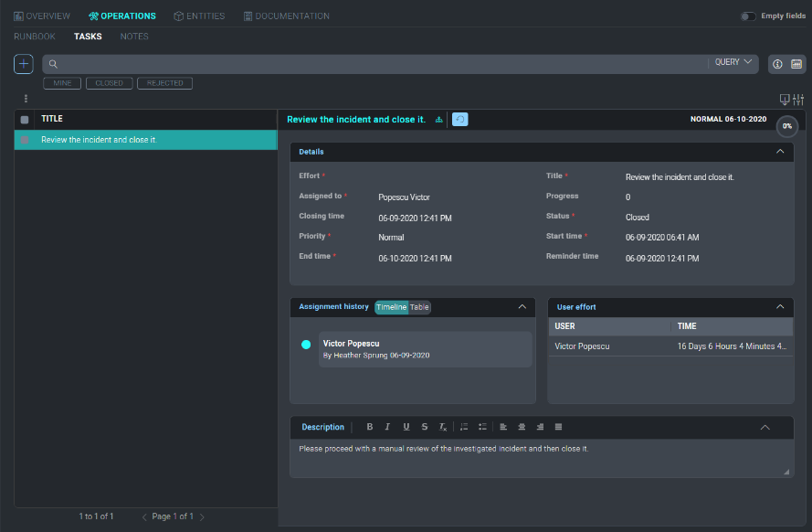Viewport: 812px width, 532px height.
Task: Open the column settings sliders icon
Action: pos(798,100)
